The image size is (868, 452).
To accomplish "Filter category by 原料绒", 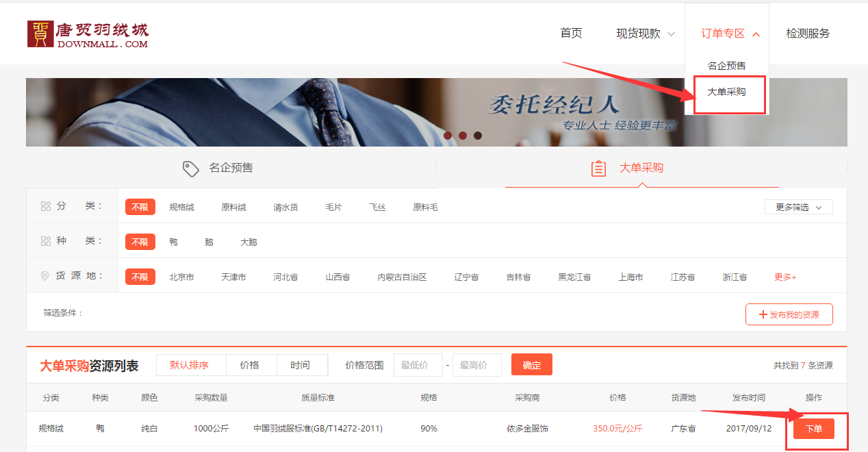I will pos(234,207).
